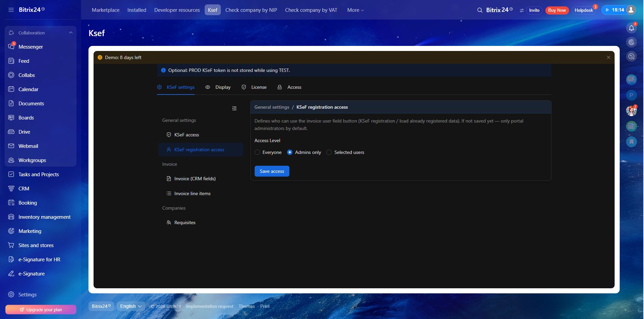Click the search magnifier icon
Screen dimensions: 644x319
(480, 10)
